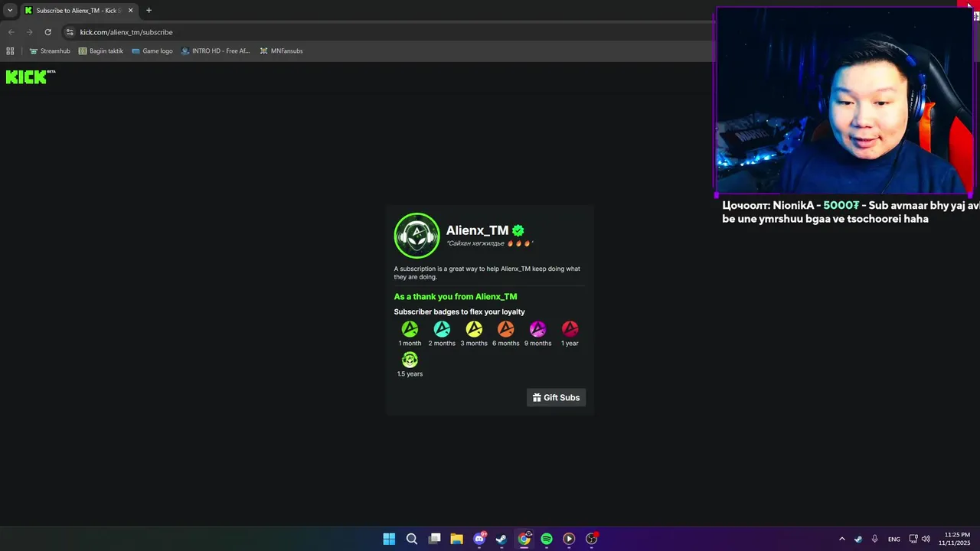The height and width of the screenshot is (551, 980).
Task: Select the 1.5 years subscriber badge
Action: (x=410, y=360)
